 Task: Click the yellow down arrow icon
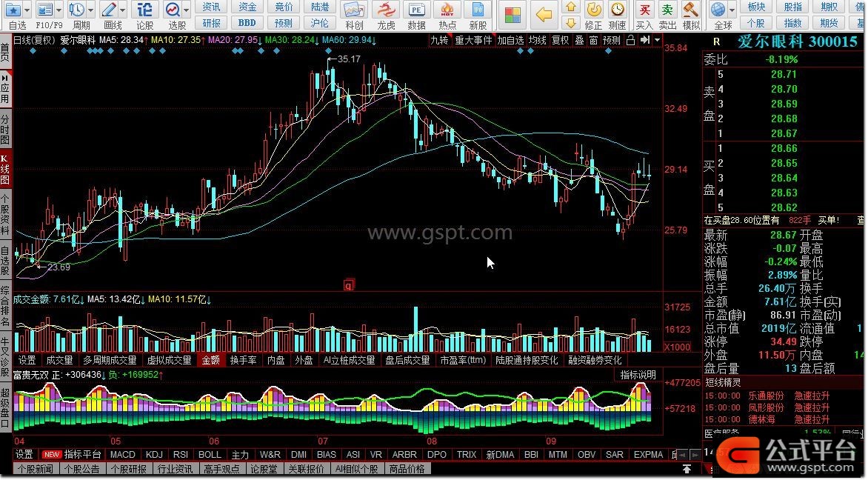[571, 22]
